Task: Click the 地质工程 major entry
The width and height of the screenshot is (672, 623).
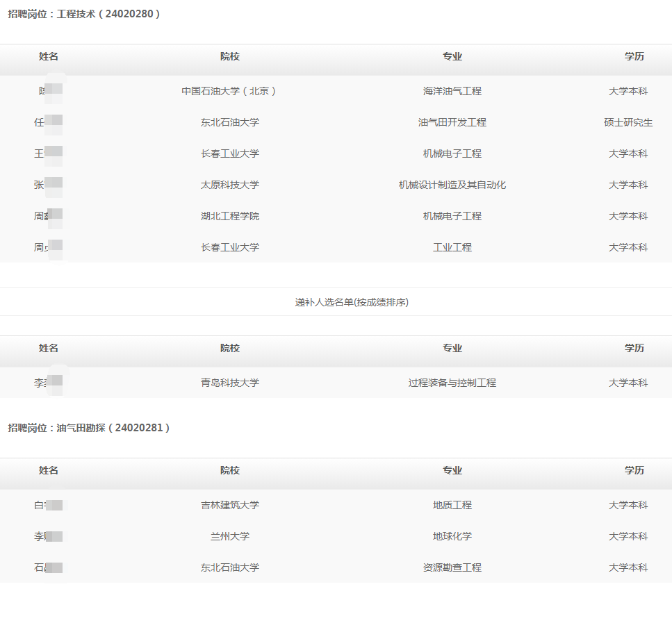Action: (x=452, y=505)
